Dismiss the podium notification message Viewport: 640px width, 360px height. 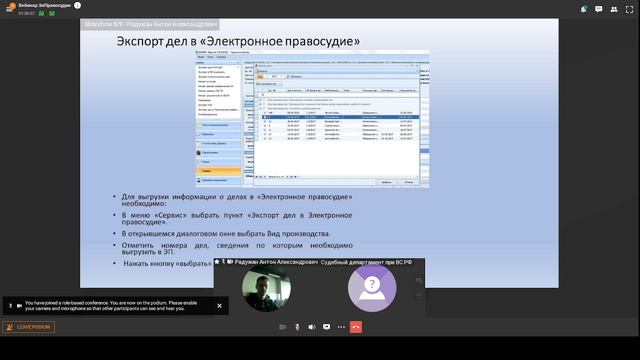219,306
